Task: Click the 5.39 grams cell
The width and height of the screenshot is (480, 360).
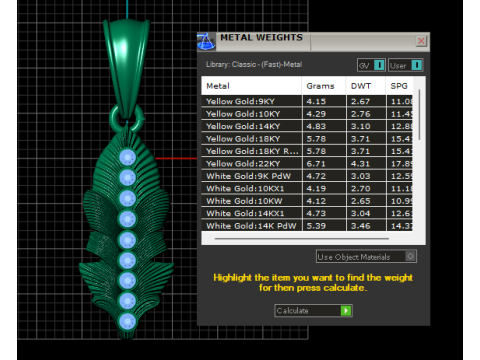Action: pos(324,226)
